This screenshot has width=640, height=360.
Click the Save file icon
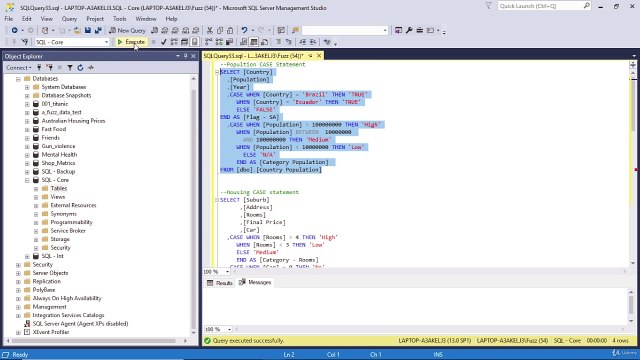pyautogui.click(x=88, y=30)
